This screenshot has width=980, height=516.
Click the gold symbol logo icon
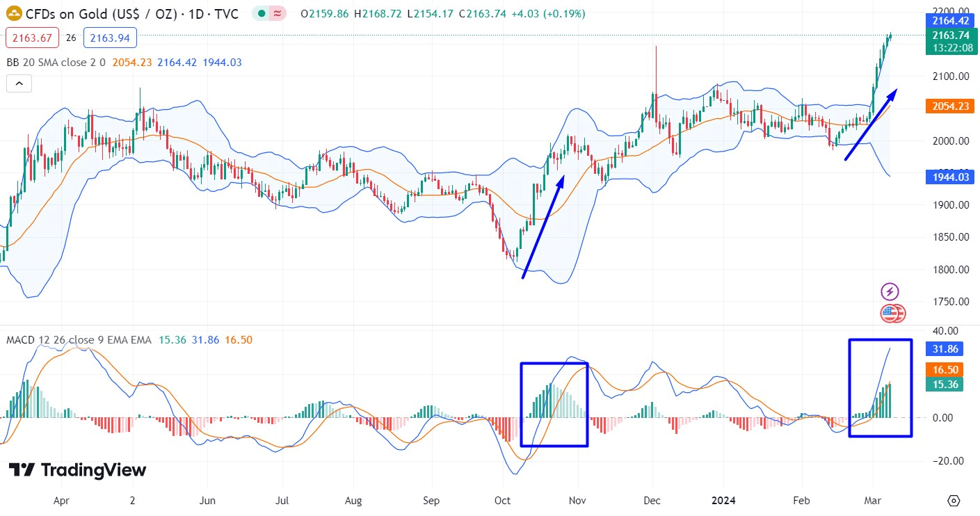(x=13, y=13)
